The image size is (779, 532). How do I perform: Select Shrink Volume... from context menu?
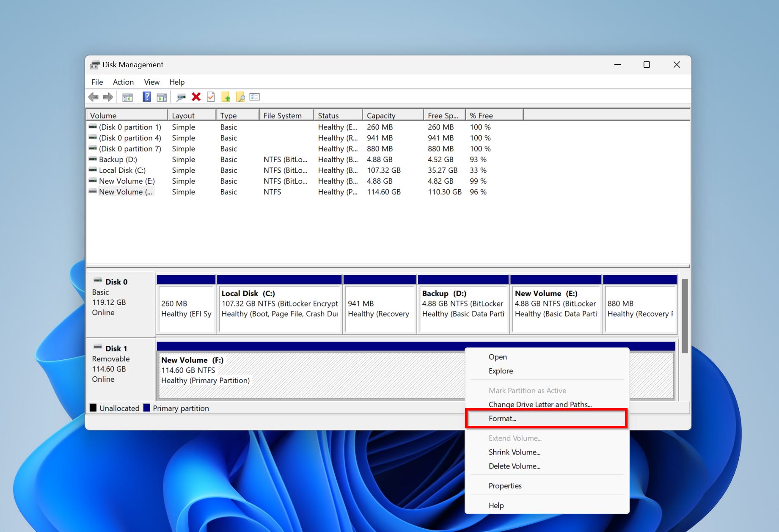click(514, 452)
